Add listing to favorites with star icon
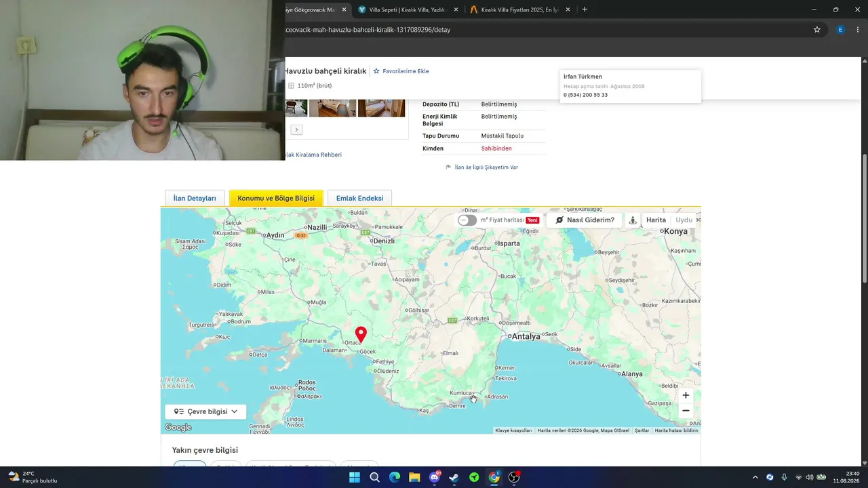The width and height of the screenshot is (868, 488). click(376, 71)
